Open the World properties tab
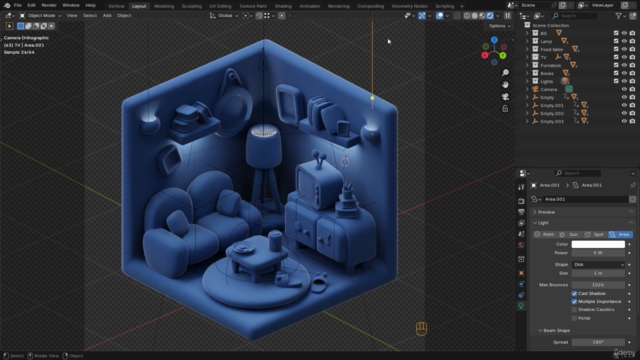Image resolution: width=640 pixels, height=360 pixels. 521,245
